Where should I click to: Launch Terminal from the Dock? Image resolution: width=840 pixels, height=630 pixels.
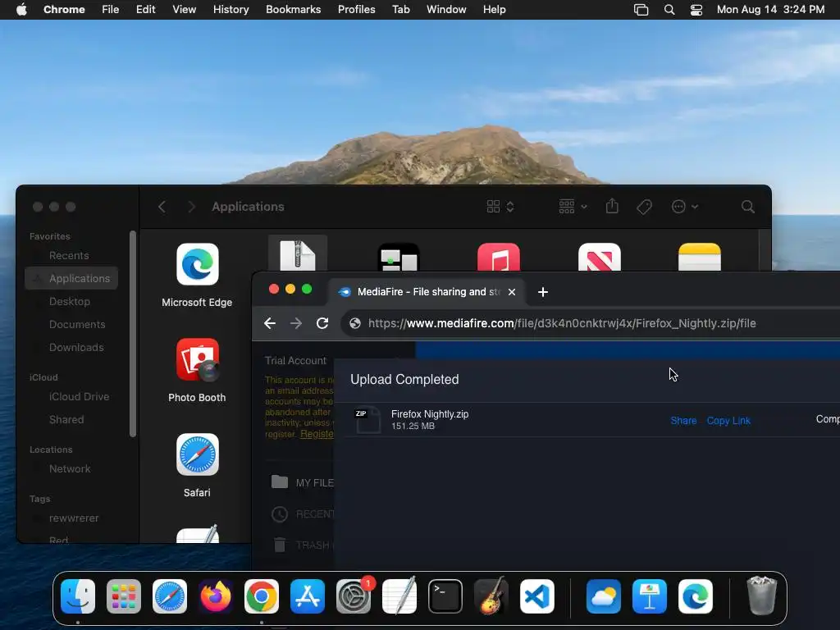(x=445, y=596)
